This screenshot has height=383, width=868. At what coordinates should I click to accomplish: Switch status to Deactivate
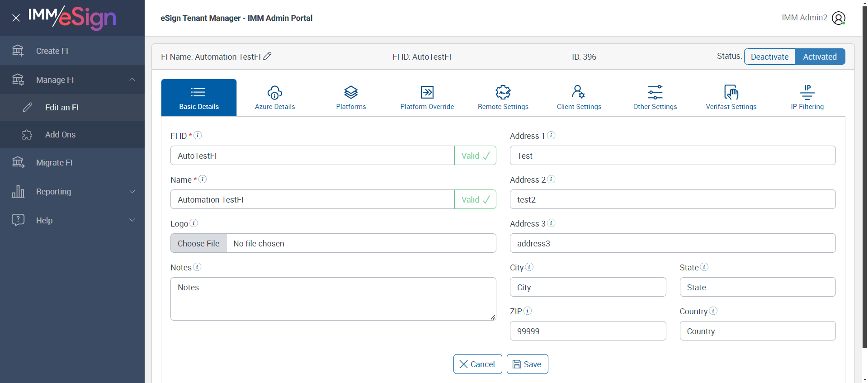(769, 57)
